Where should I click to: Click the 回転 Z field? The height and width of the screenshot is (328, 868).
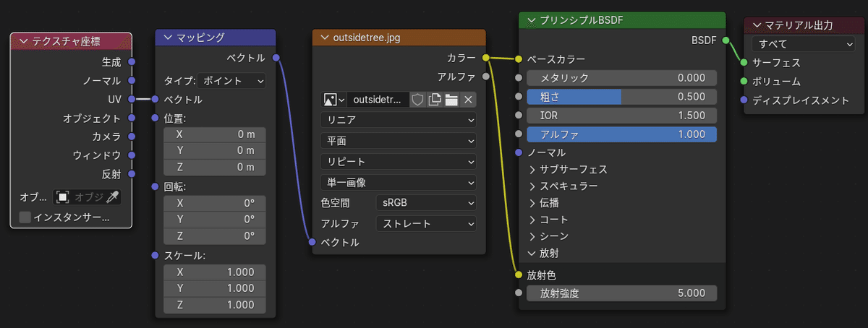click(x=214, y=236)
